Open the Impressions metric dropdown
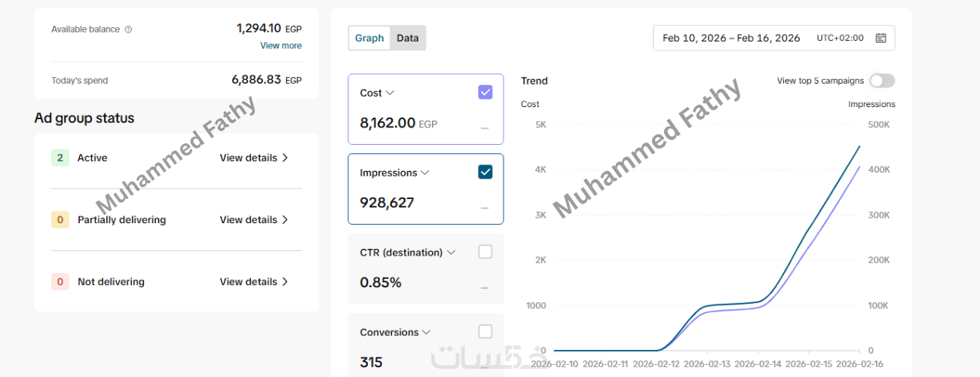The image size is (980, 377). (x=425, y=173)
